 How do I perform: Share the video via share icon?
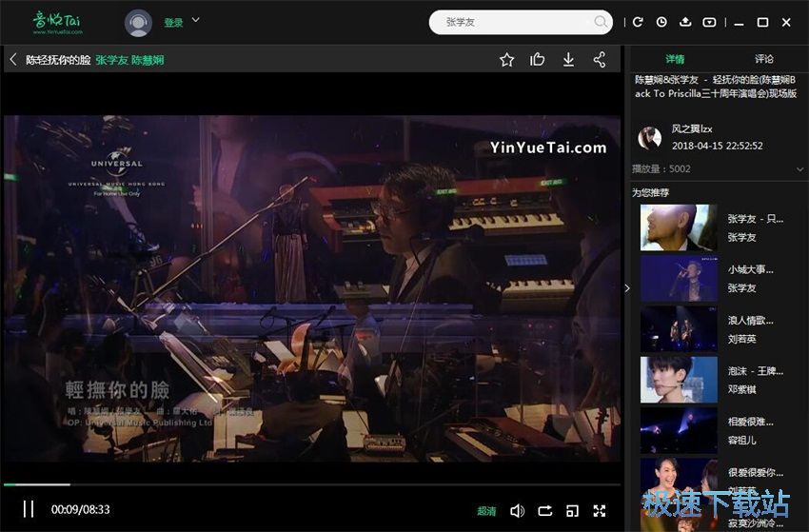600,60
